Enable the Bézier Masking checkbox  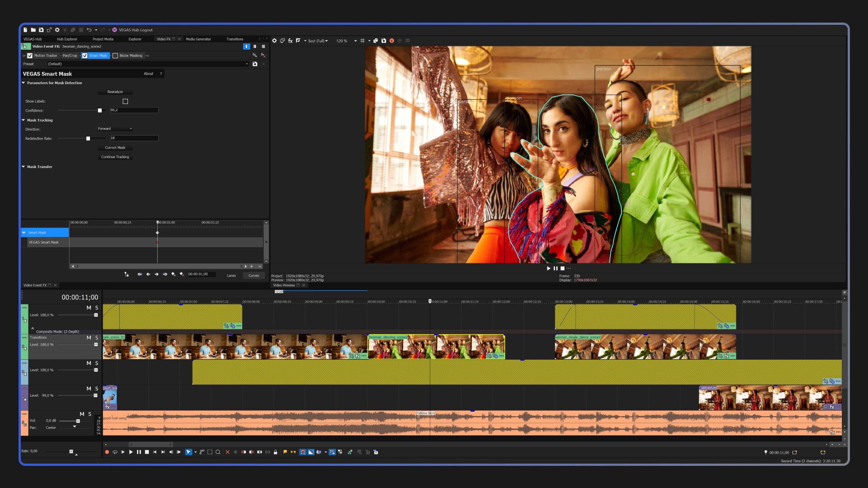tap(115, 56)
